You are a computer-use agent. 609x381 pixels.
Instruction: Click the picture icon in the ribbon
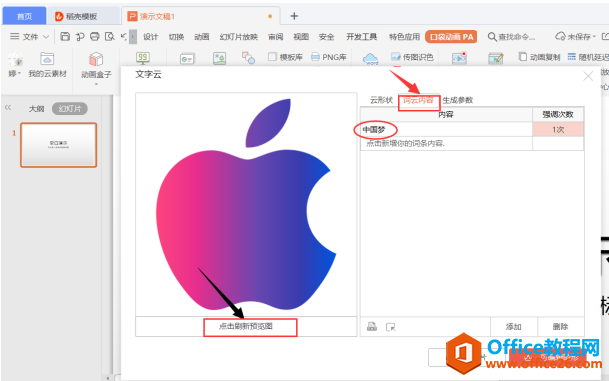[x=219, y=59]
